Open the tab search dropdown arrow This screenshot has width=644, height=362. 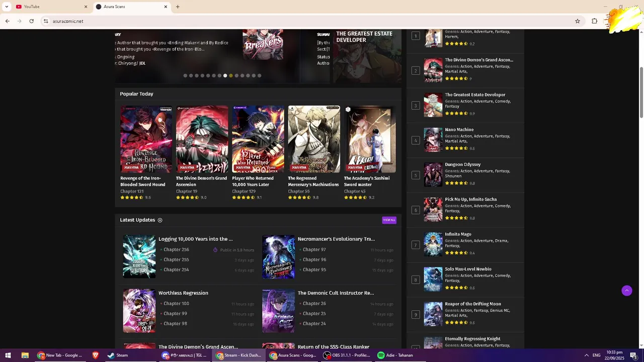7,7
